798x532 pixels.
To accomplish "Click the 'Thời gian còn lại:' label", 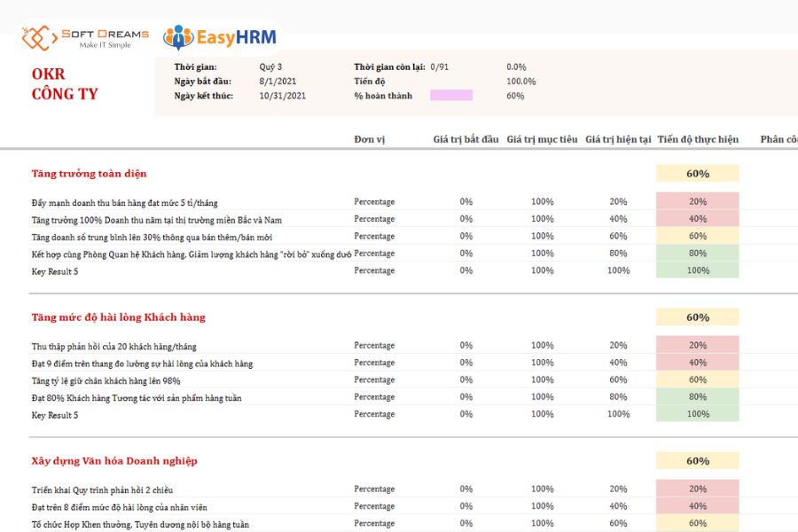I will tap(389, 66).
